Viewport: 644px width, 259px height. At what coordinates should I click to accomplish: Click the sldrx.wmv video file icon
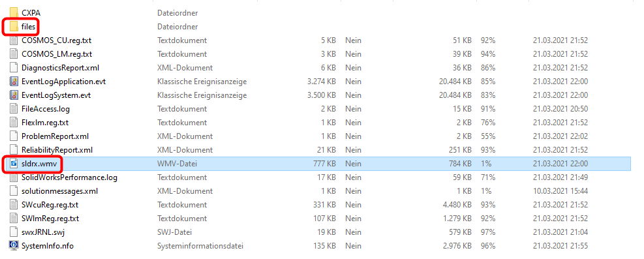tap(14, 164)
